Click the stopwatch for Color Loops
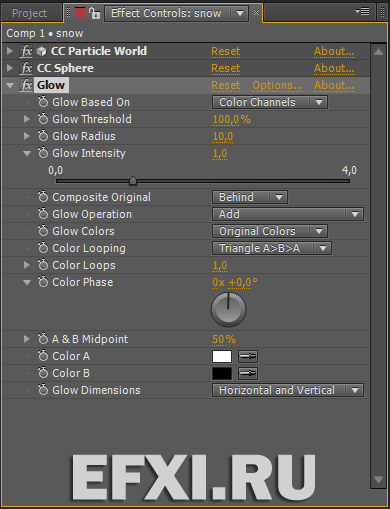 [x=43, y=265]
